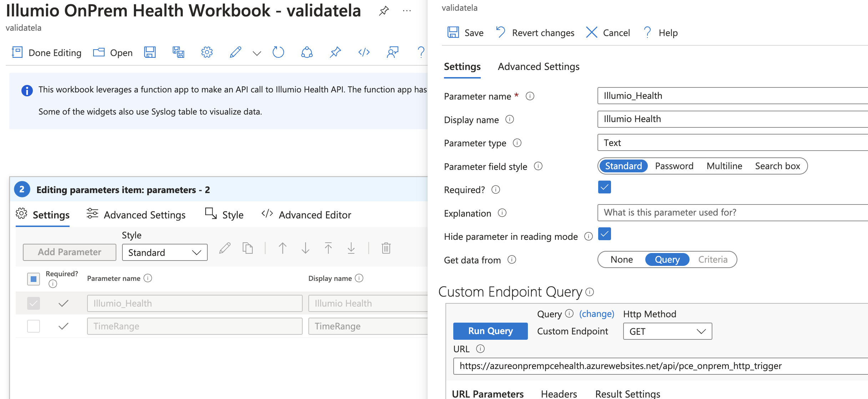Screen dimensions: 868x399
Task: Open the Result Settings tab
Action: (627, 393)
